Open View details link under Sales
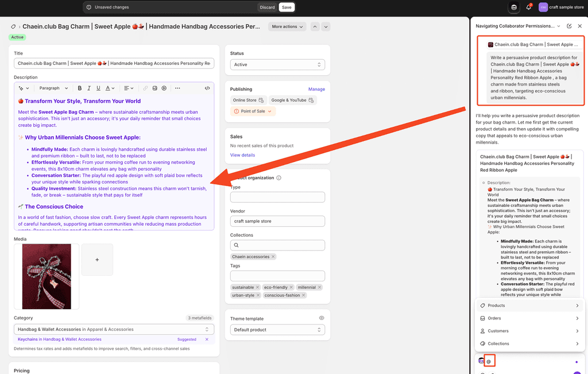Screen dimensions: 588x374 243,155
